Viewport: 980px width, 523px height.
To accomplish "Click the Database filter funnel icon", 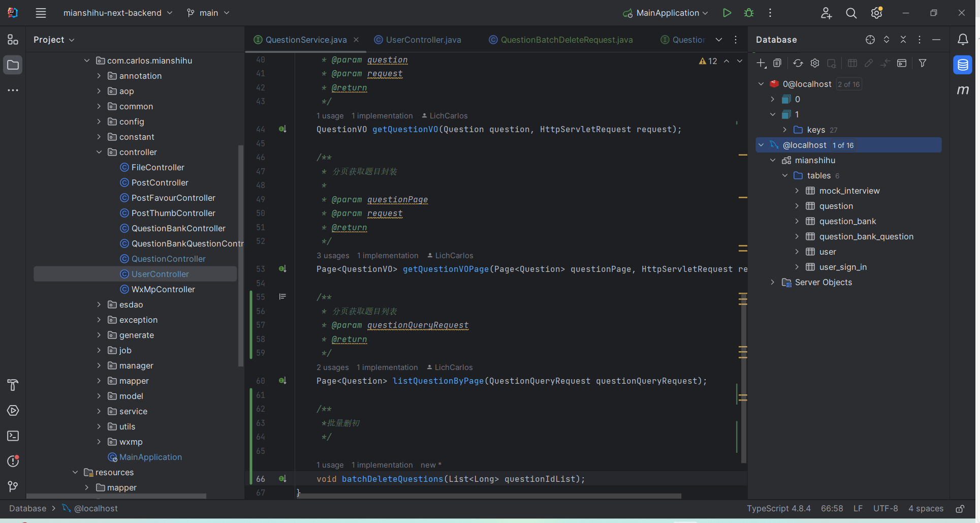I will point(922,63).
